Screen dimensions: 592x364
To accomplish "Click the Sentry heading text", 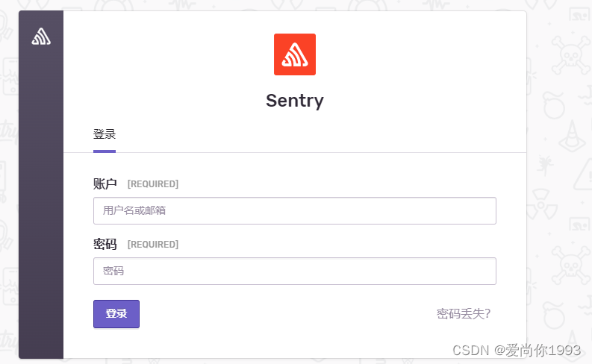I will [x=295, y=101].
